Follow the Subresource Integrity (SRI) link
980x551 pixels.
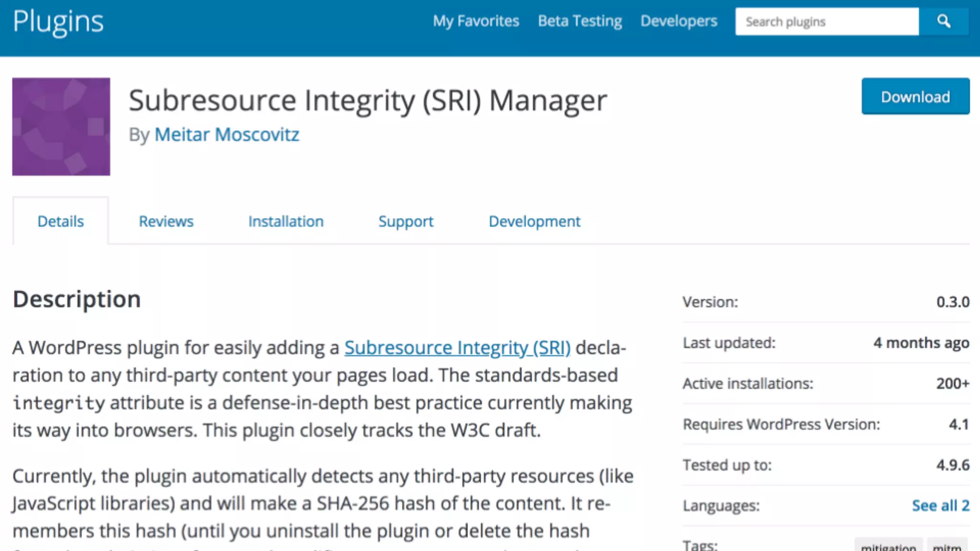point(457,348)
